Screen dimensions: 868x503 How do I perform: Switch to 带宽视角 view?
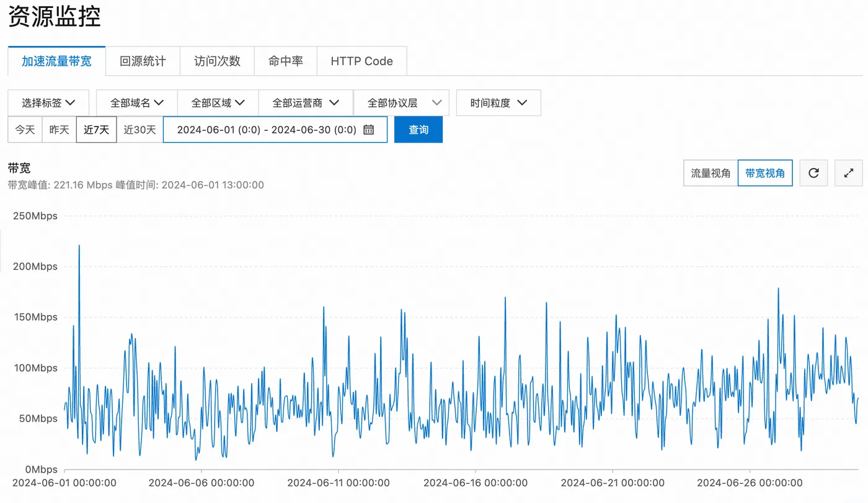(765, 173)
